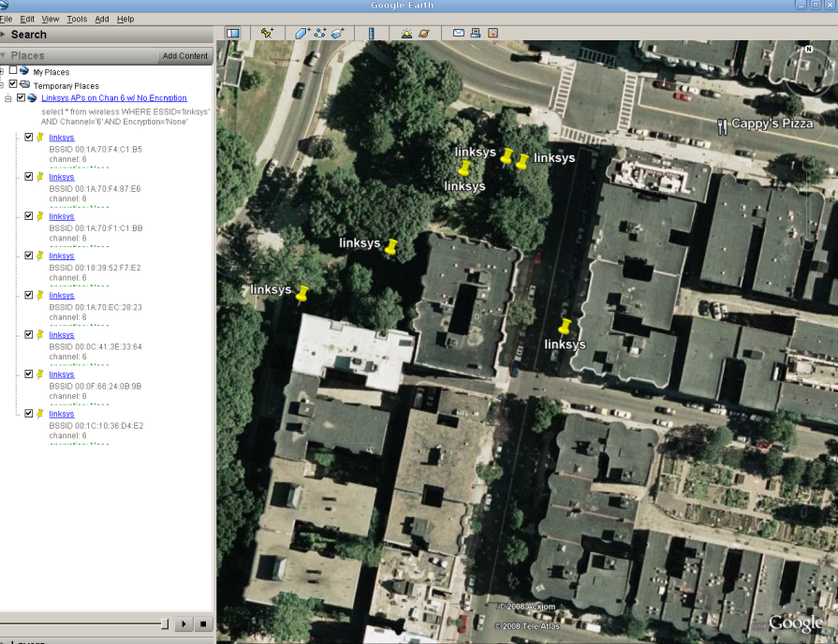838x644 pixels.
Task: Open Linksys APs on Chan 6 link
Action: tap(114, 97)
